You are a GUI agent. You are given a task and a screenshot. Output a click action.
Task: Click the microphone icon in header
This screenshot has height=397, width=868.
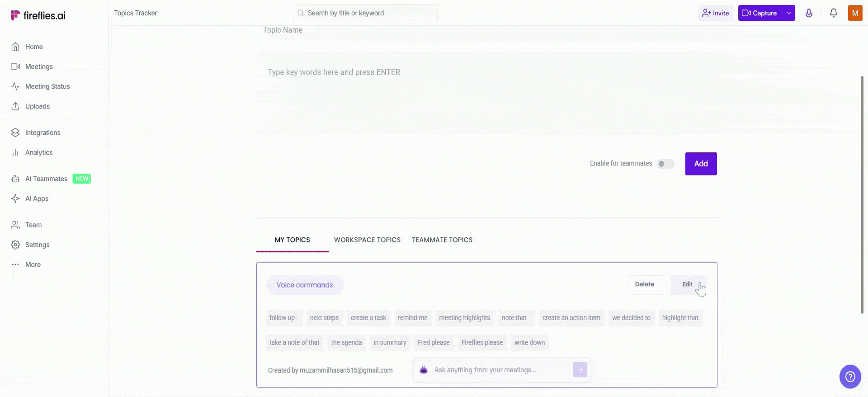(x=809, y=13)
